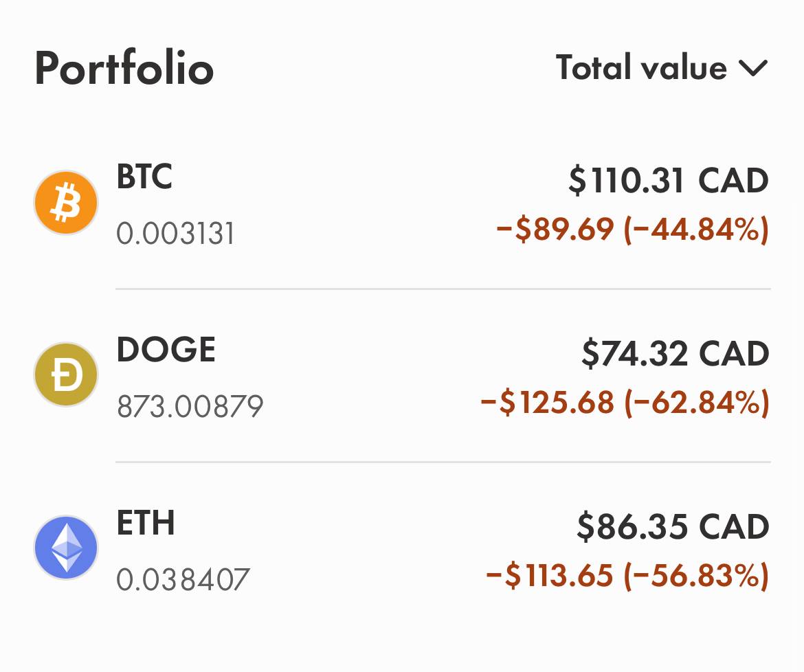Image resolution: width=804 pixels, height=672 pixels.
Task: Open BTC holding worth $110.31 CAD
Action: click(402, 203)
